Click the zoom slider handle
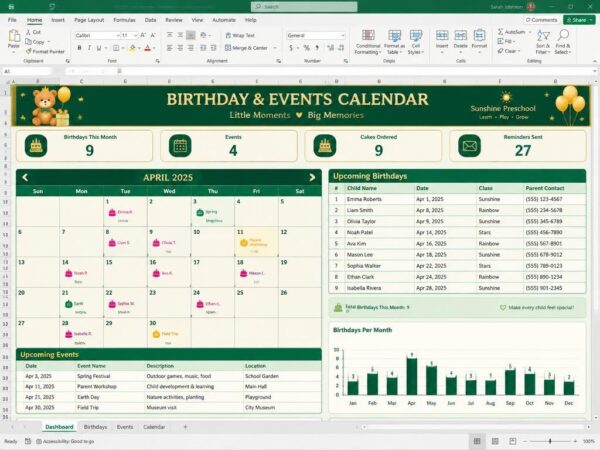The width and height of the screenshot is (600, 450). click(x=550, y=441)
